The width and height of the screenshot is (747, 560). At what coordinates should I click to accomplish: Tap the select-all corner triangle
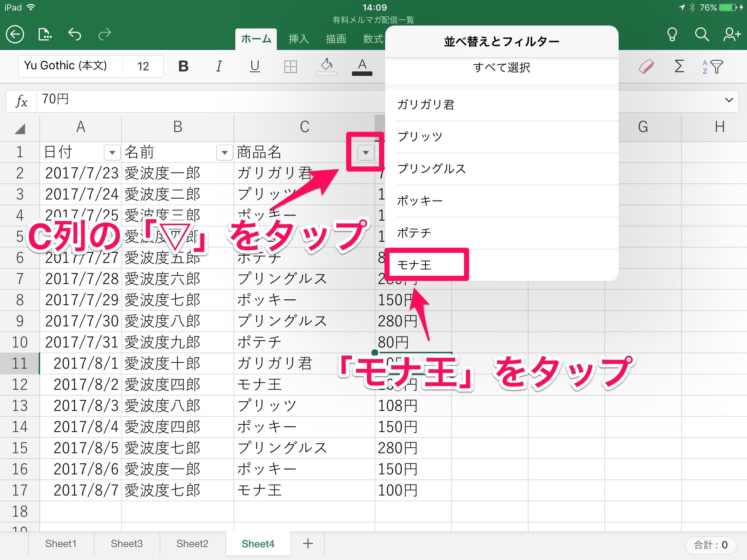tap(20, 128)
